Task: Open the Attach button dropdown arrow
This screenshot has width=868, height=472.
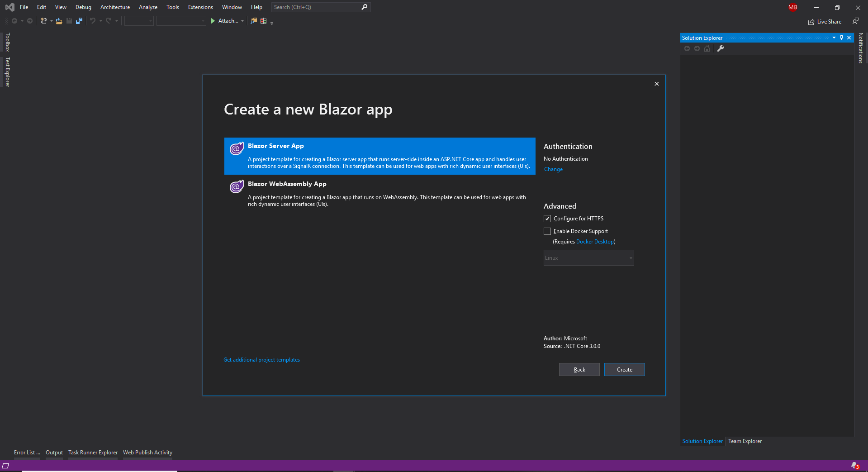Action: (242, 21)
